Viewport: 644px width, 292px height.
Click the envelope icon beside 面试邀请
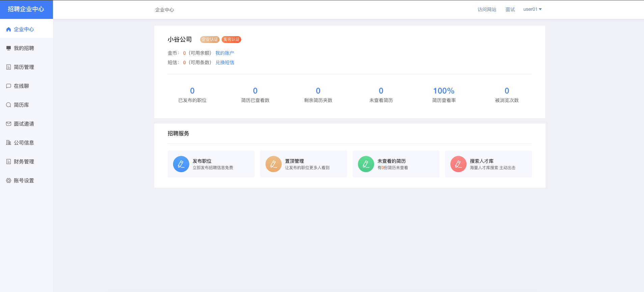pyautogui.click(x=9, y=124)
